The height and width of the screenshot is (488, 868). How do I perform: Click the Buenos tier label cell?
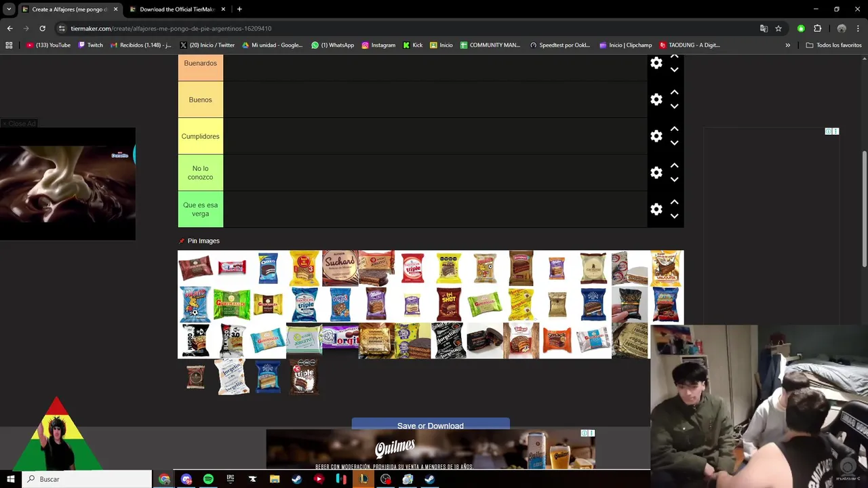pyautogui.click(x=201, y=100)
